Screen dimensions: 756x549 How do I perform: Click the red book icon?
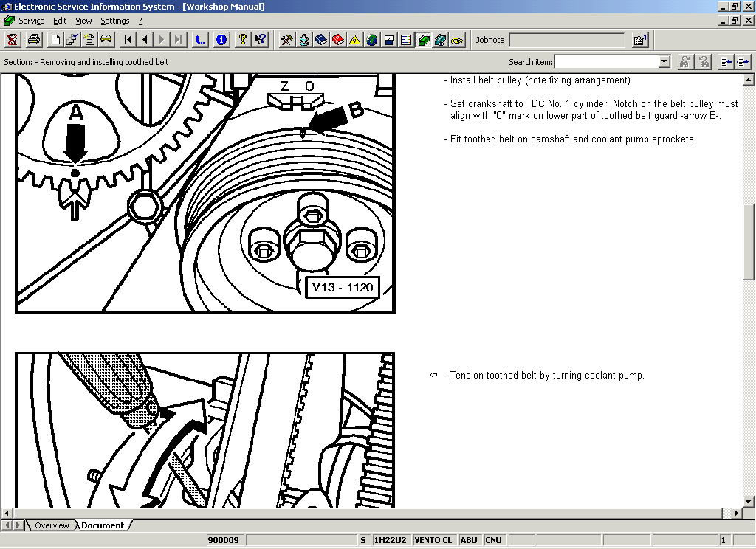coord(337,40)
